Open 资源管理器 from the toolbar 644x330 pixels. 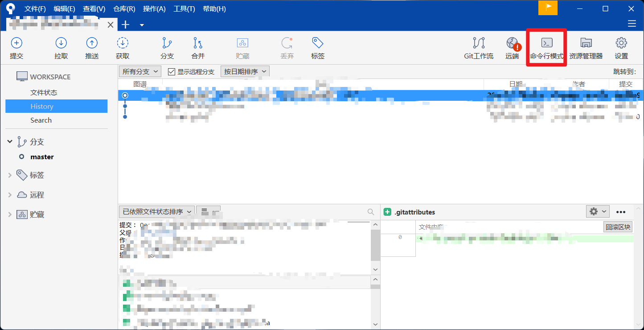tap(586, 47)
